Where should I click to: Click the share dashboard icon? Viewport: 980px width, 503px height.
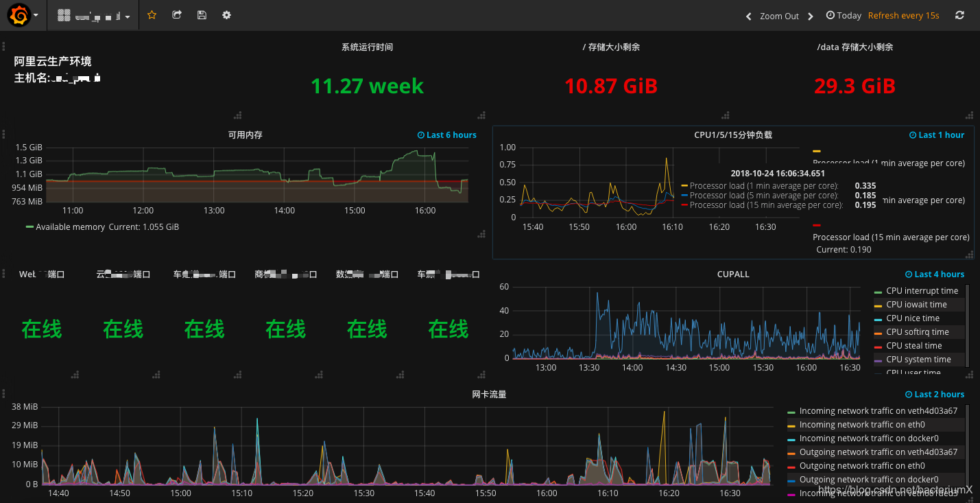177,15
